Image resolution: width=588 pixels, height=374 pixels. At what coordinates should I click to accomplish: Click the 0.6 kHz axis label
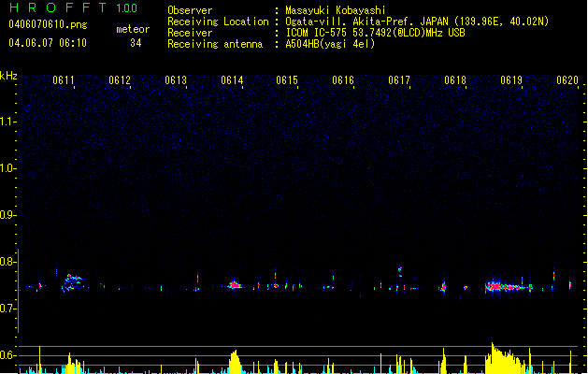[x=7, y=355]
